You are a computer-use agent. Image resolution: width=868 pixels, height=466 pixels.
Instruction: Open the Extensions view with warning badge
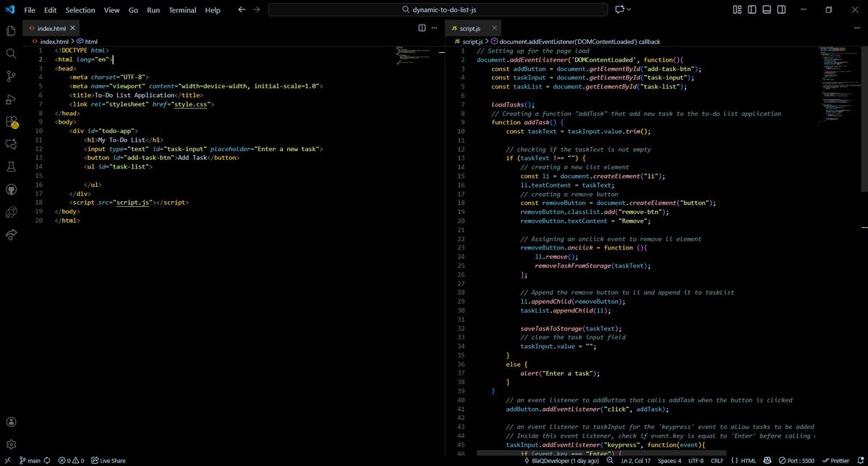tap(11, 122)
